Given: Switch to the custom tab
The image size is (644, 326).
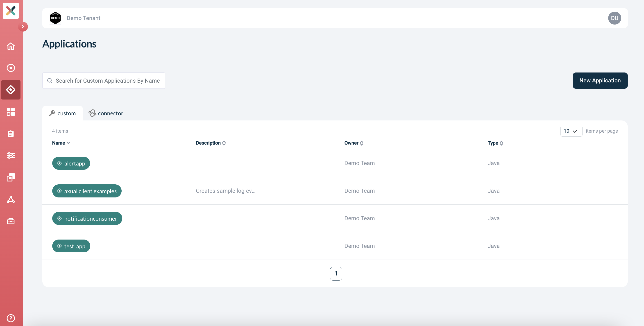Looking at the screenshot, I should [x=63, y=113].
